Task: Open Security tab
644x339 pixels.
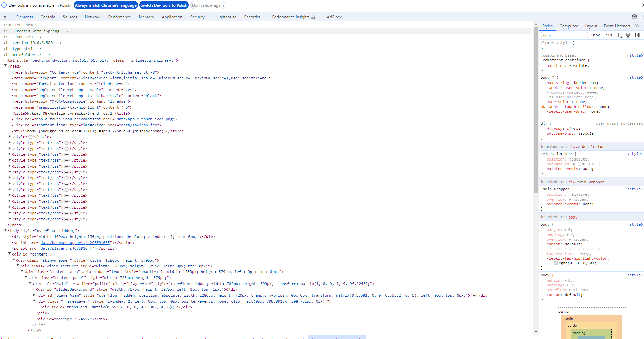Action: pos(197,17)
